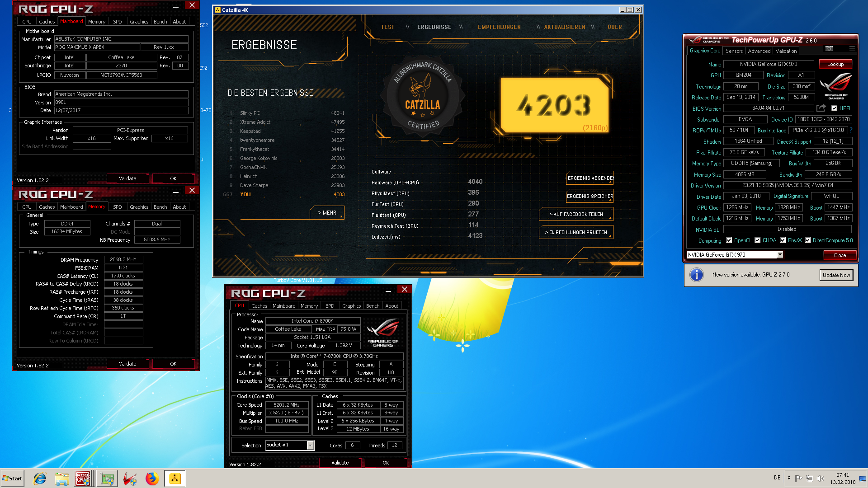Click EMPFEHLUNGEN PRUEFEN button
The height and width of the screenshot is (488, 868).
coord(576,232)
